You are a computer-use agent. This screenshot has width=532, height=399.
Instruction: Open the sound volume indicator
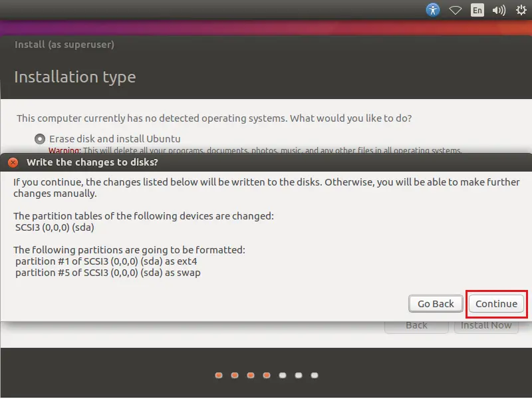click(499, 10)
